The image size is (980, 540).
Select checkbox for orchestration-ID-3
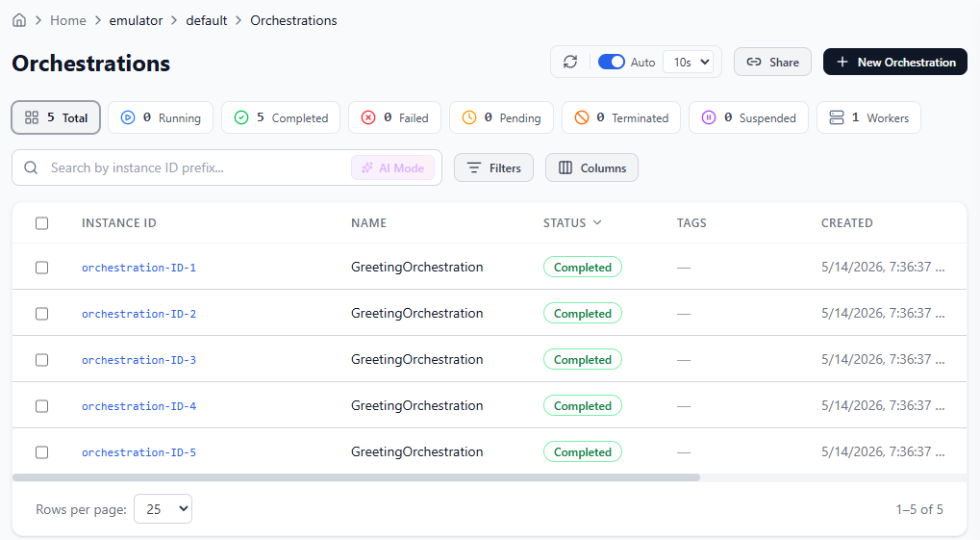(42, 360)
